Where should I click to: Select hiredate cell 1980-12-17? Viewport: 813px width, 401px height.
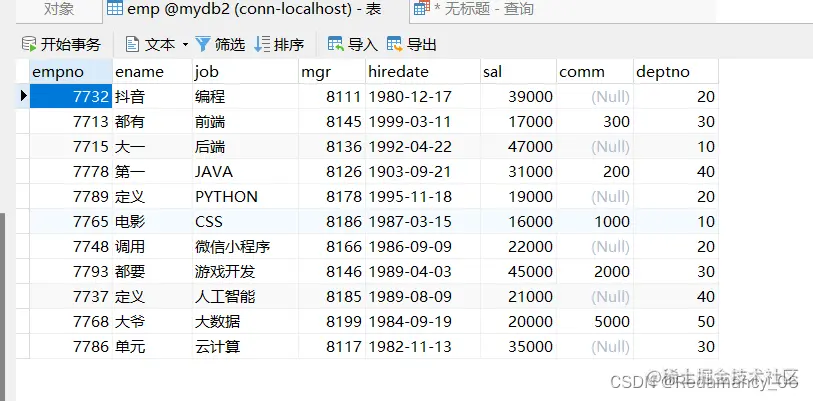point(423,96)
